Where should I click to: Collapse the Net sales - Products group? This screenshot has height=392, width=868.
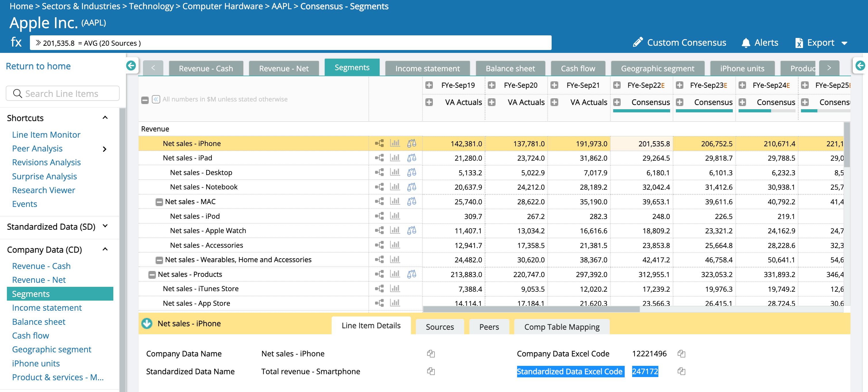coord(152,274)
